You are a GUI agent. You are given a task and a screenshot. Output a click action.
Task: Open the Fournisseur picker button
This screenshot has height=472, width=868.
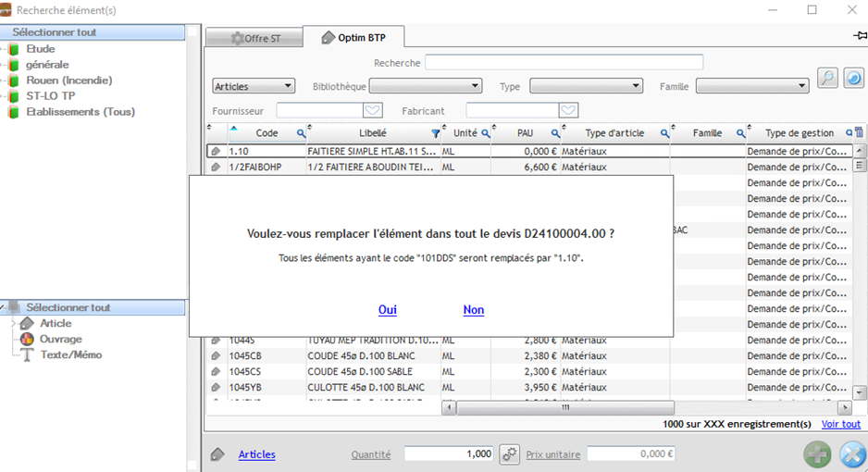[373, 111]
